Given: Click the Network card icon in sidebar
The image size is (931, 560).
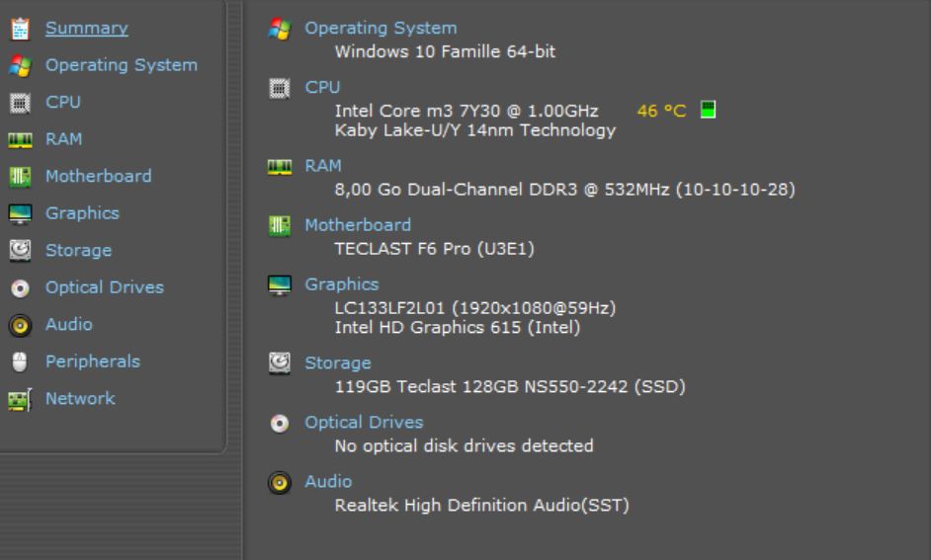Looking at the screenshot, I should (20, 399).
